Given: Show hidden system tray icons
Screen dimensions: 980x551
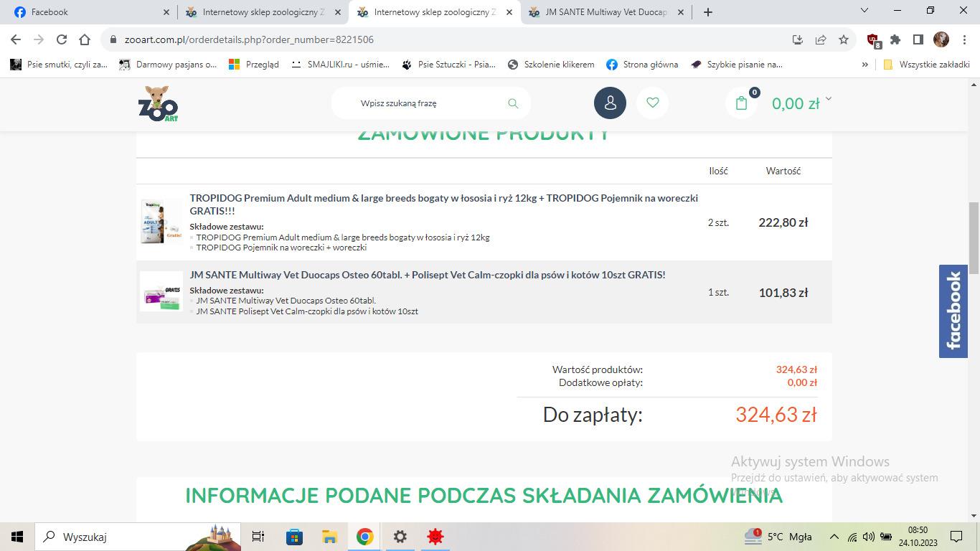Looking at the screenshot, I should pyautogui.click(x=834, y=537).
